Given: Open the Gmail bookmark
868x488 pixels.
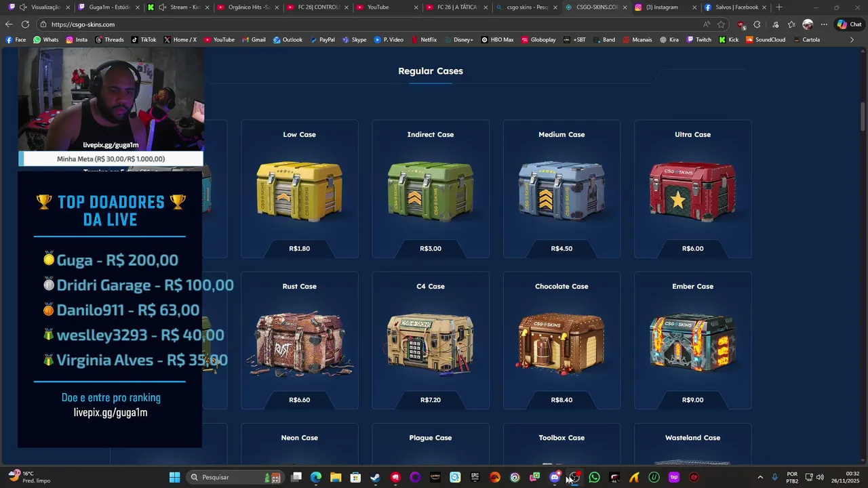Looking at the screenshot, I should (x=254, y=40).
